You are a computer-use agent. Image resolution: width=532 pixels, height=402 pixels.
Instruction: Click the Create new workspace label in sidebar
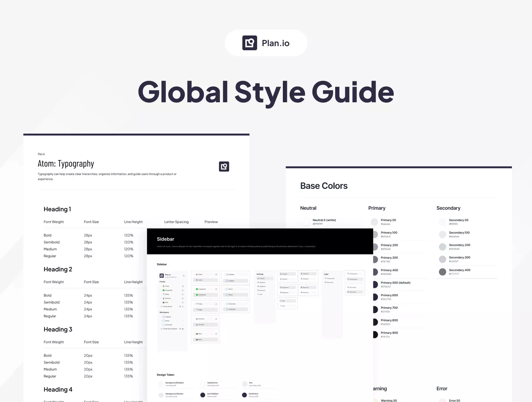170,329
